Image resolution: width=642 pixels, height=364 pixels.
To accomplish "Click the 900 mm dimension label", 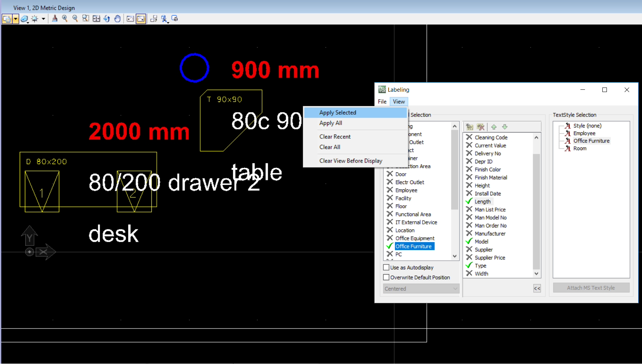I will [275, 70].
